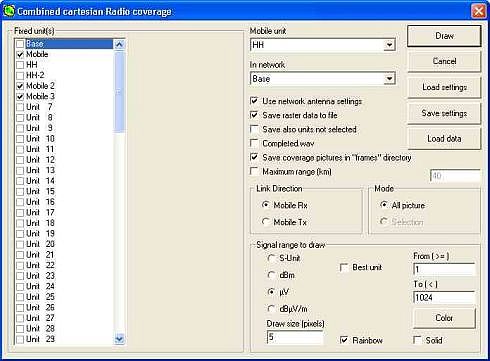Image resolution: width=490 pixels, height=361 pixels.
Task: Click the Draw size (pixels) field
Action: (295, 337)
